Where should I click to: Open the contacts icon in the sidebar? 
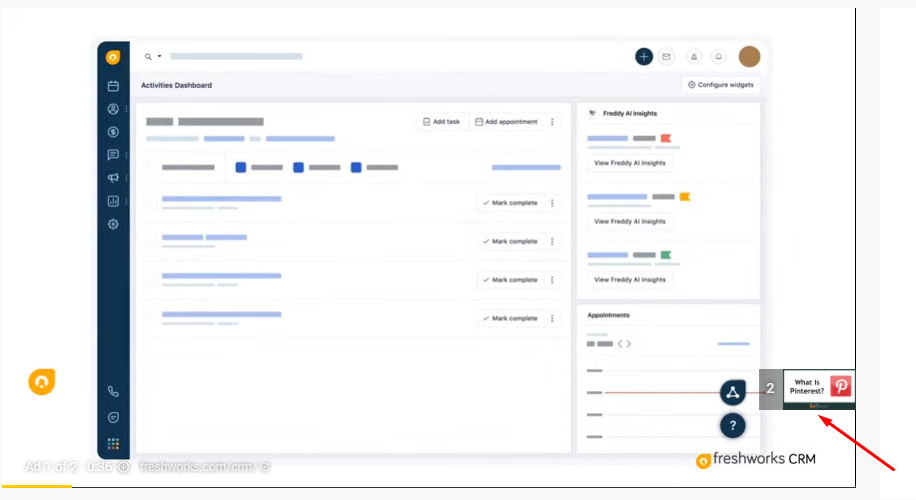point(113,109)
